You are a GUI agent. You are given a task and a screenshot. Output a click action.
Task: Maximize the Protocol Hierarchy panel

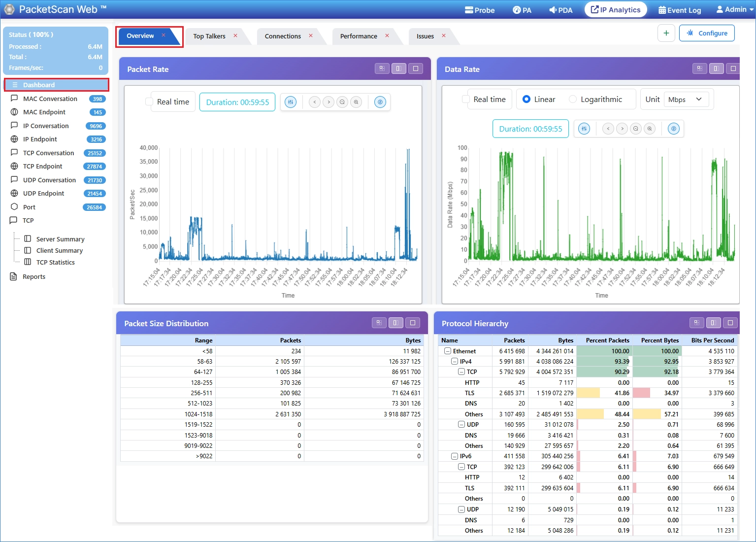(x=730, y=323)
